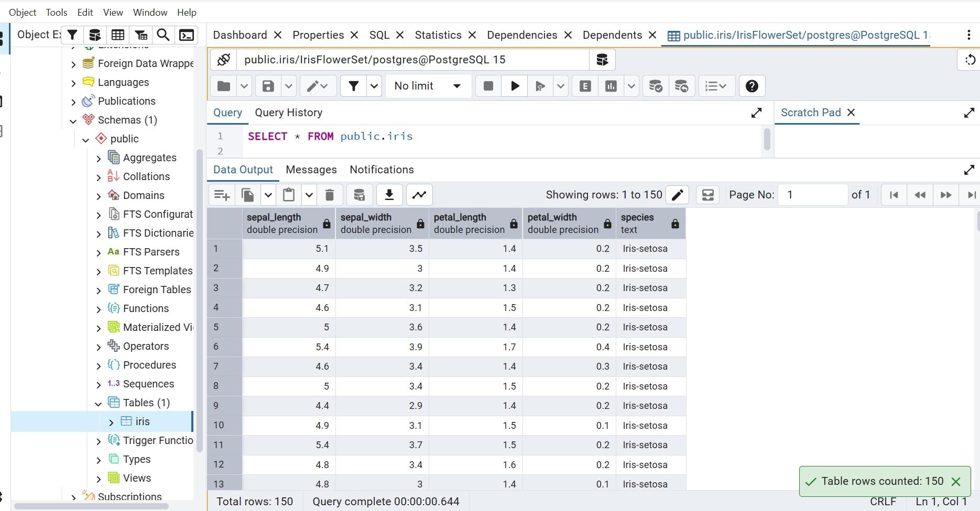Close the Dashboard tab

pyautogui.click(x=278, y=35)
